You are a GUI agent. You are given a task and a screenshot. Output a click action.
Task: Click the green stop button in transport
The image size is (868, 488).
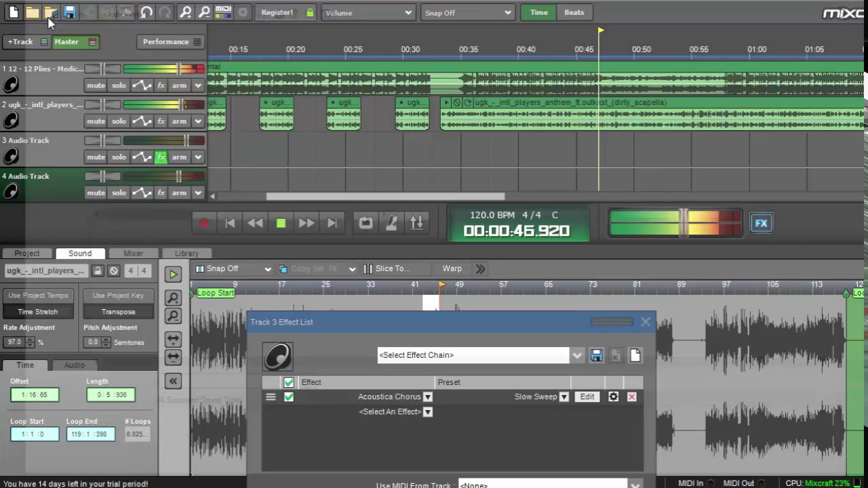281,223
